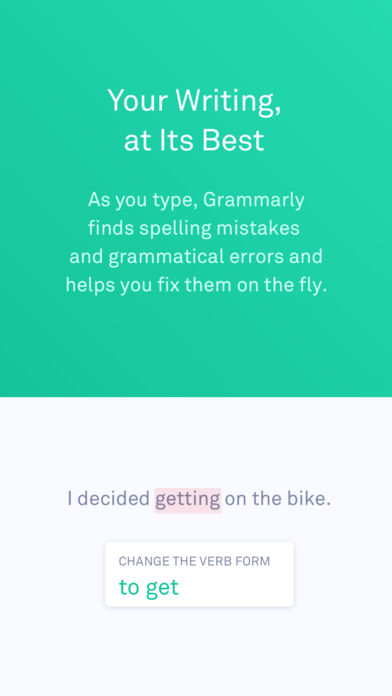Click the highlighted word "getting"
Viewport: 392px width, 696px height.
tap(188, 500)
